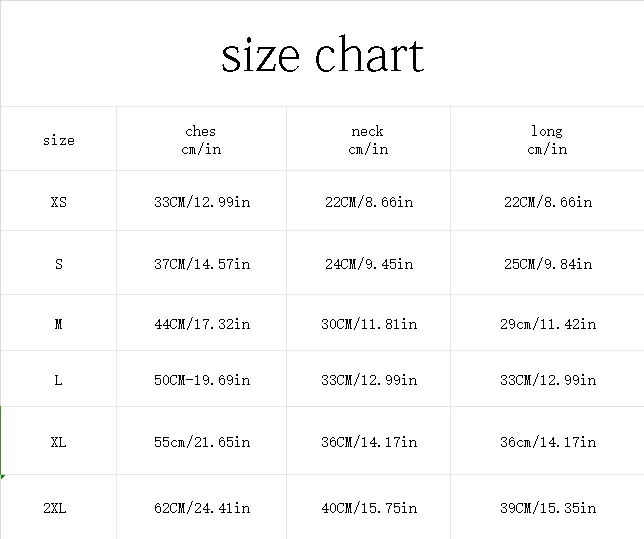Select the 39CM/15.35in long cell
This screenshot has height=539, width=644.
coord(548,508)
